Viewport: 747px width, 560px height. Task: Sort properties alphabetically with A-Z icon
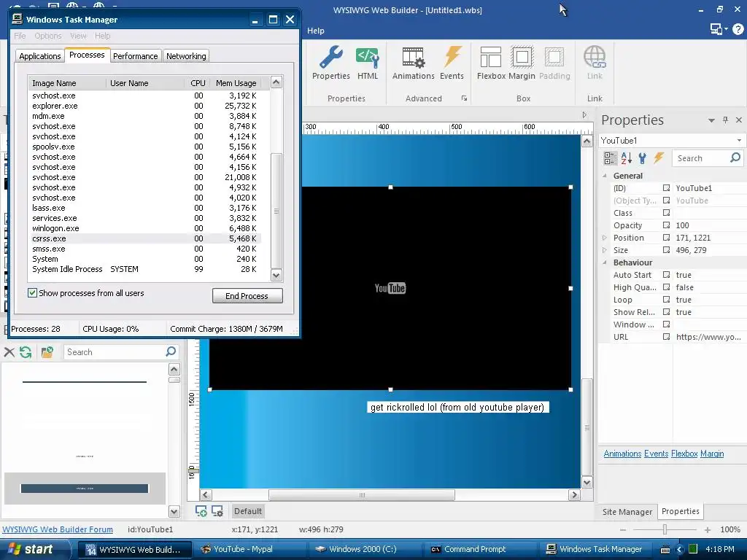[627, 158]
